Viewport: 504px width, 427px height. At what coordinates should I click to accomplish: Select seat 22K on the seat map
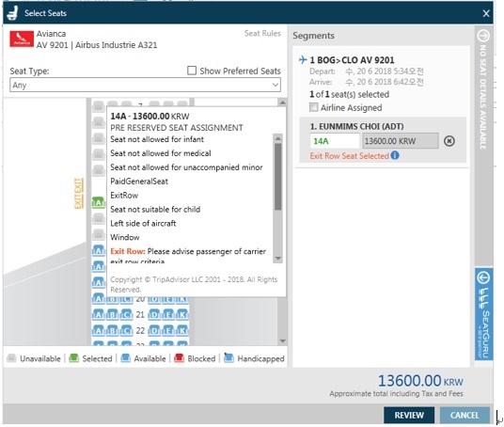tap(182, 330)
